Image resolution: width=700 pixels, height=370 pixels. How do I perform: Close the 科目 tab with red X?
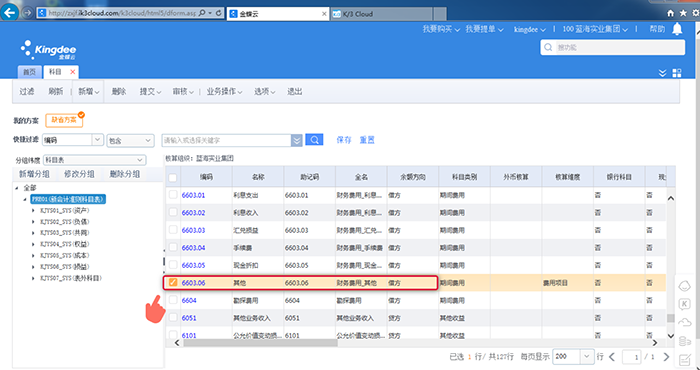point(72,72)
